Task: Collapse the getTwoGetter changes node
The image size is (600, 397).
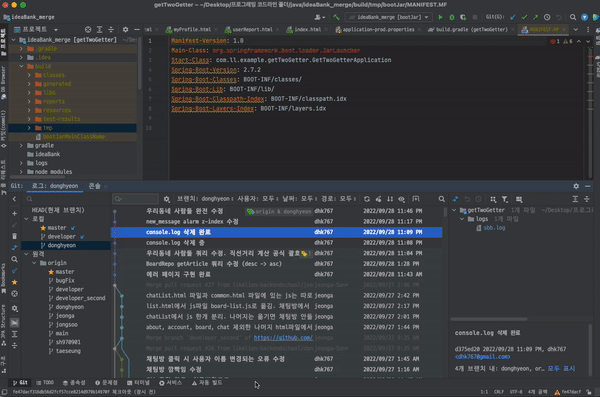Action: pos(454,210)
